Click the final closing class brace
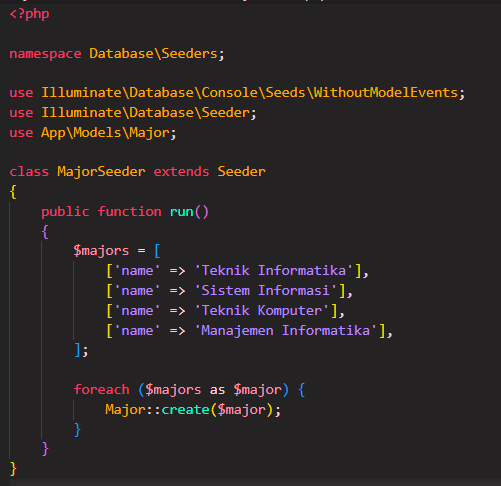The width and height of the screenshot is (501, 486). pos(13,468)
